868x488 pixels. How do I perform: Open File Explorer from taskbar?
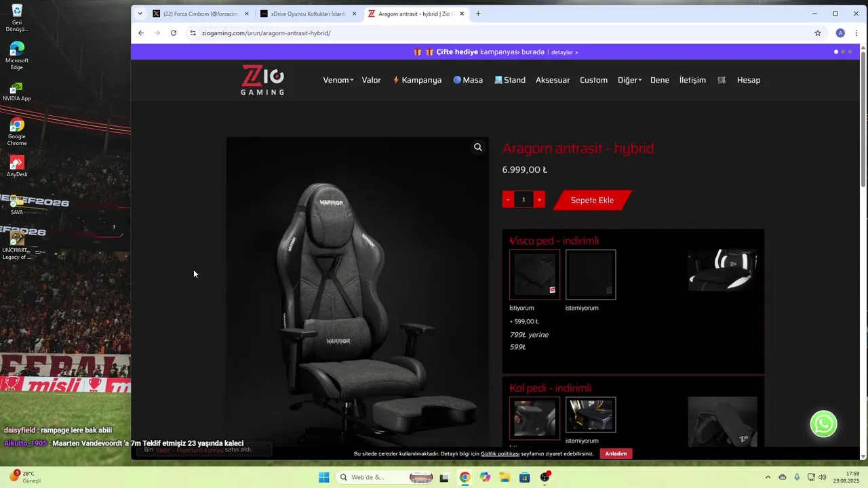pyautogui.click(x=505, y=477)
